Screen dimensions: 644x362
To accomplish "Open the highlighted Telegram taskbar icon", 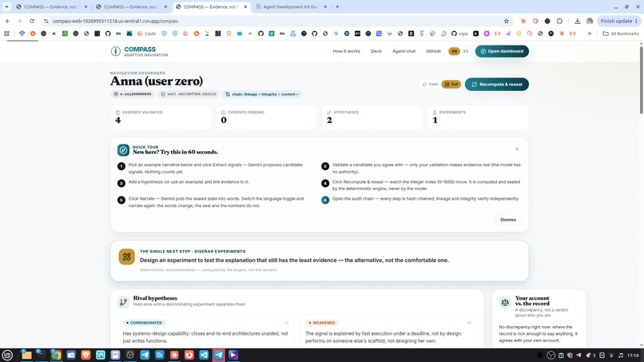I will (218, 355).
